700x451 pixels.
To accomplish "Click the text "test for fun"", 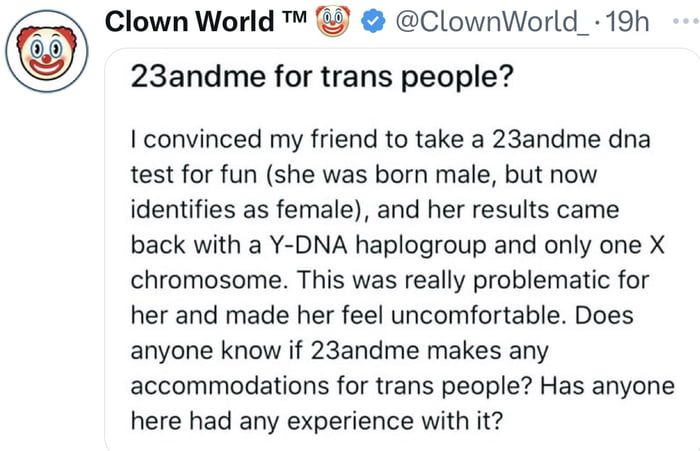I will point(188,173).
